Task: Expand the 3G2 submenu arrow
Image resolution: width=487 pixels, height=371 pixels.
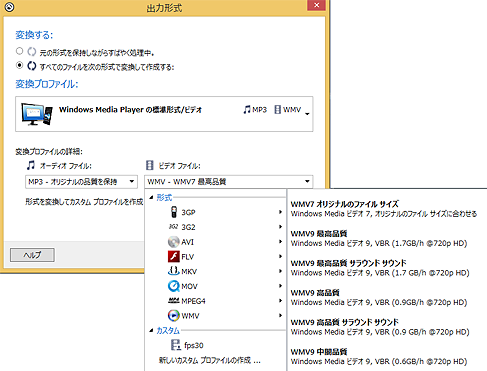Action: (280, 227)
